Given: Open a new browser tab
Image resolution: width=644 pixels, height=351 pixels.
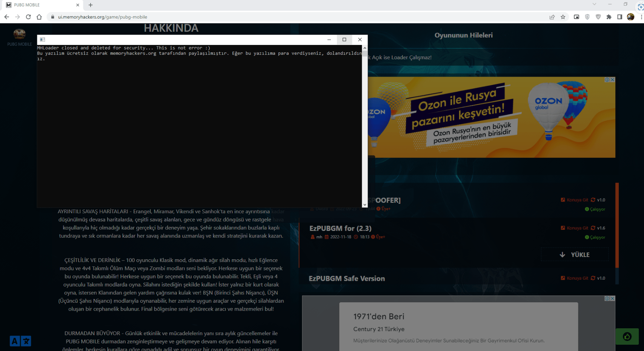Looking at the screenshot, I should 91,5.
